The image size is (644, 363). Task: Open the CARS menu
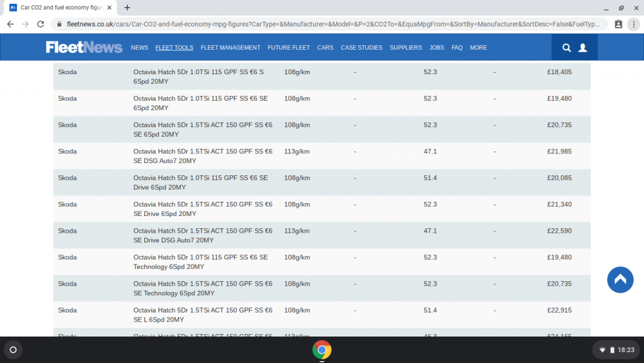(325, 48)
